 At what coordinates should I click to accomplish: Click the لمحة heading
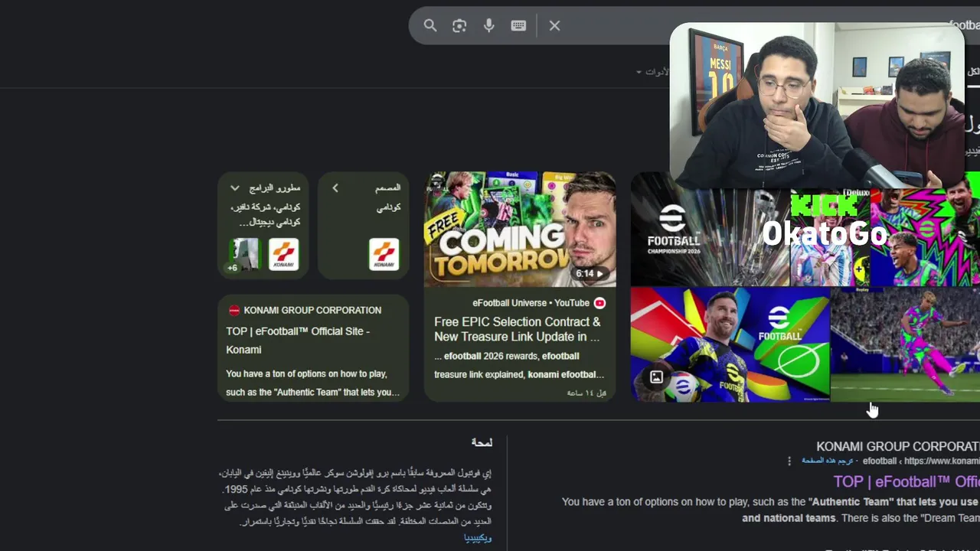point(482,442)
